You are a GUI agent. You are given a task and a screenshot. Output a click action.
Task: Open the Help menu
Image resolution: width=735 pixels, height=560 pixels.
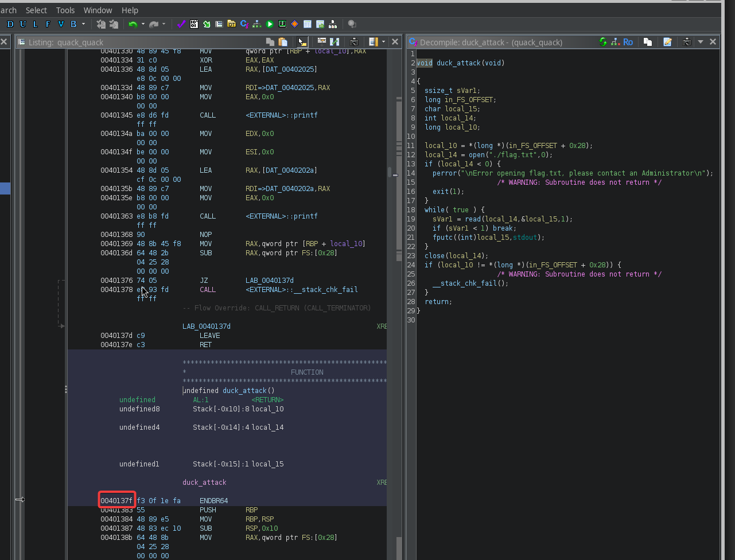click(x=130, y=10)
